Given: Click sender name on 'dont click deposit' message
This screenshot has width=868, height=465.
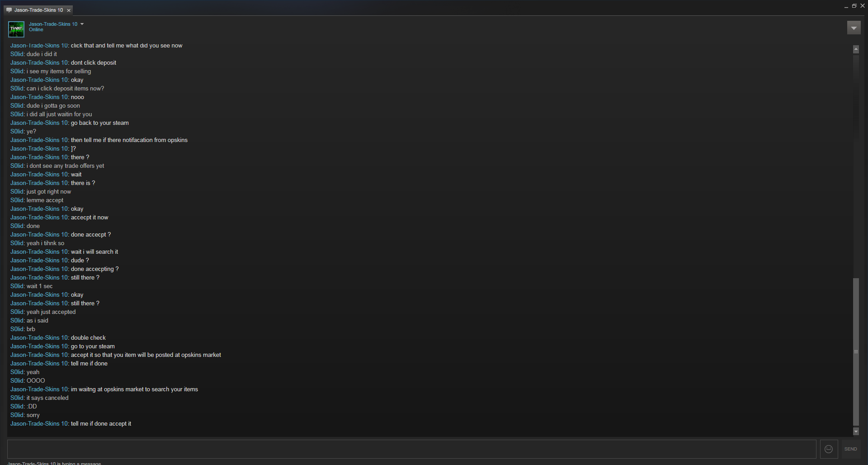Looking at the screenshot, I should [40, 63].
